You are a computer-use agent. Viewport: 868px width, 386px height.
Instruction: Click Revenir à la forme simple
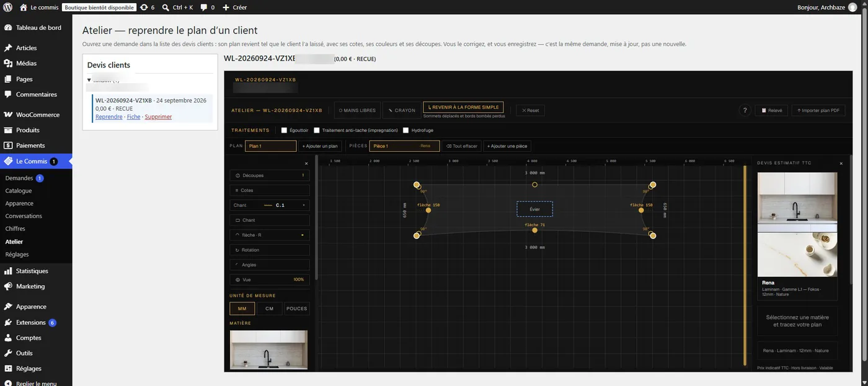pos(463,107)
